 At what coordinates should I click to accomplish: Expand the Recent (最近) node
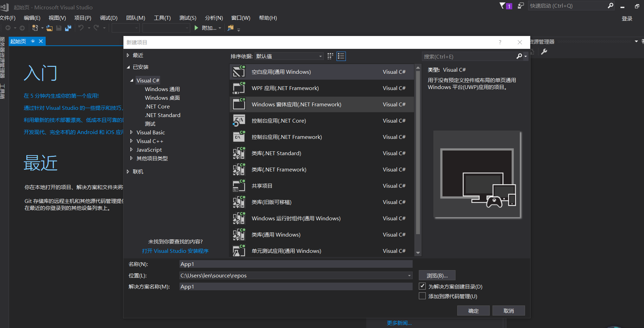coord(128,55)
